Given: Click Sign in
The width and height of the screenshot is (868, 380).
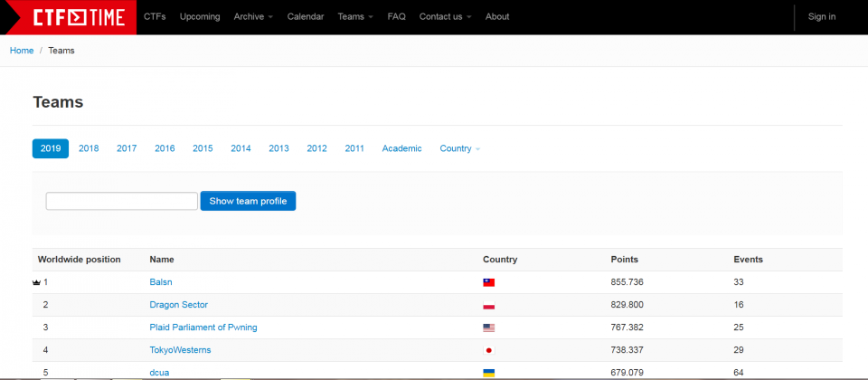Looking at the screenshot, I should click(x=822, y=16).
